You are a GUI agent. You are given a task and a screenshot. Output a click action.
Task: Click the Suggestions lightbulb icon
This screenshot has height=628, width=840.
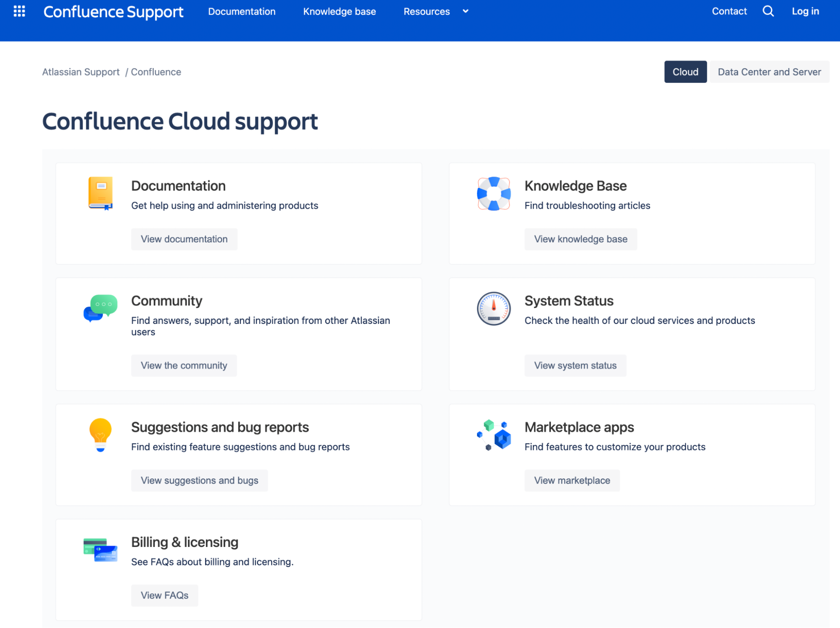pyautogui.click(x=100, y=435)
